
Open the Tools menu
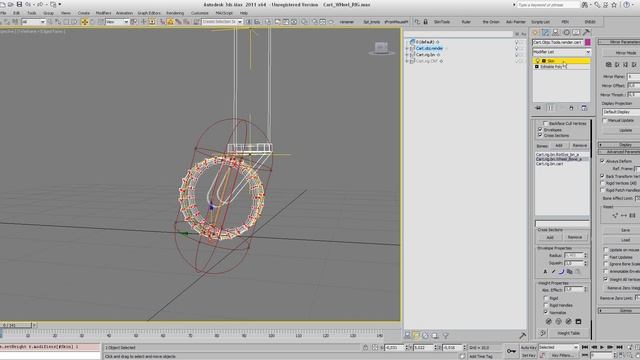pyautogui.click(x=31, y=13)
